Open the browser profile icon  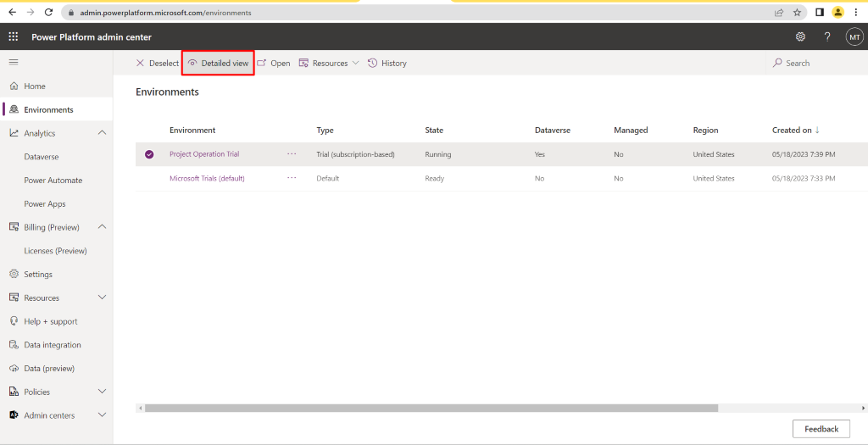[x=838, y=12]
